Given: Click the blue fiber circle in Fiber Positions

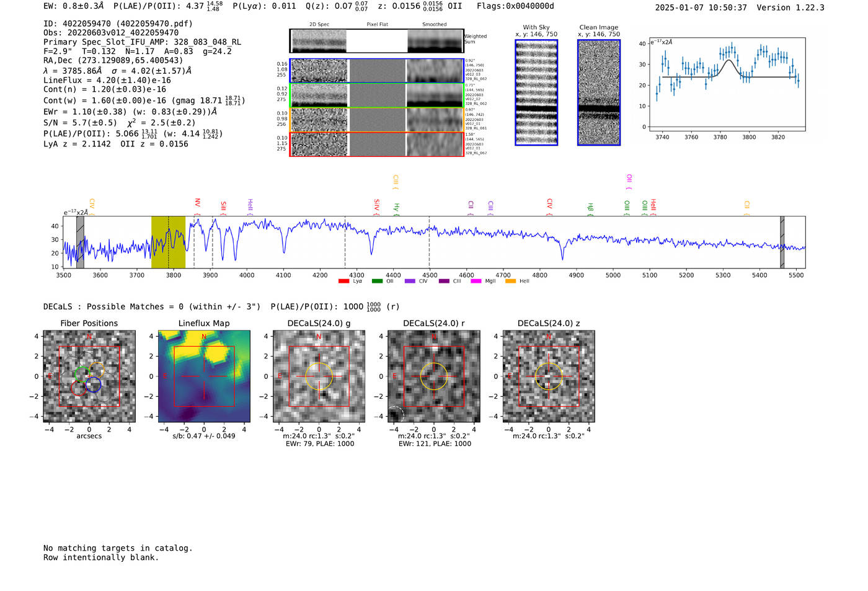Looking at the screenshot, I should pyautogui.click(x=93, y=384).
